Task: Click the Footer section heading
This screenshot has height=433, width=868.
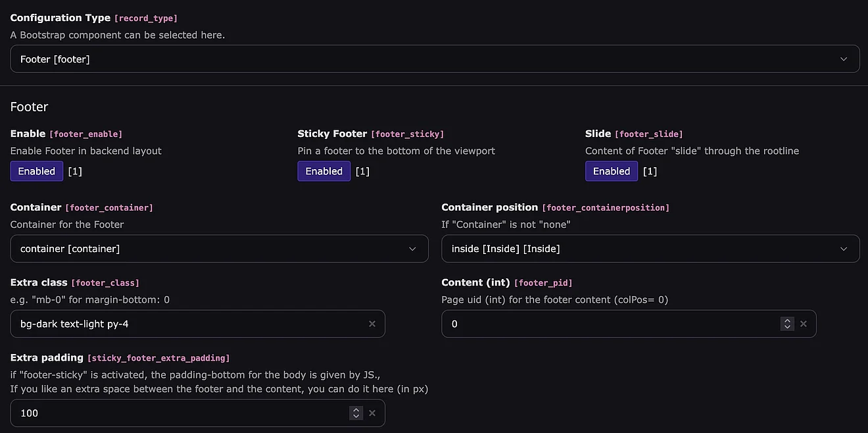Action: coord(30,107)
